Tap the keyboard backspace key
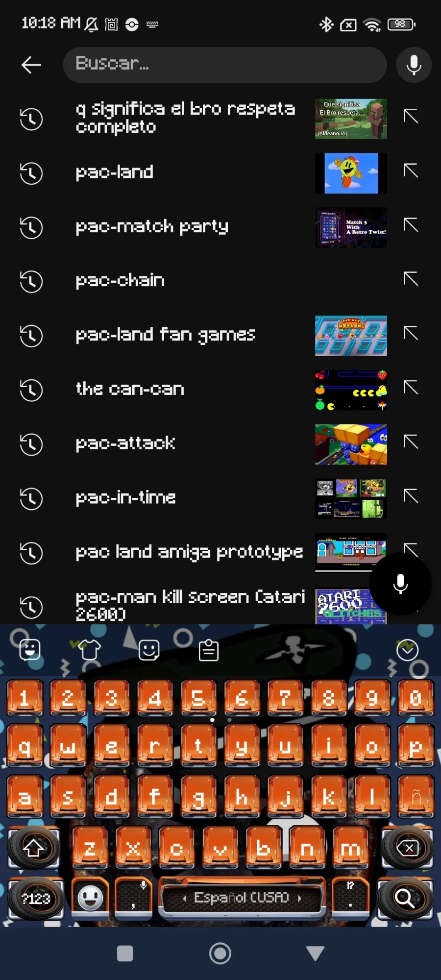The image size is (441, 980). [x=408, y=848]
